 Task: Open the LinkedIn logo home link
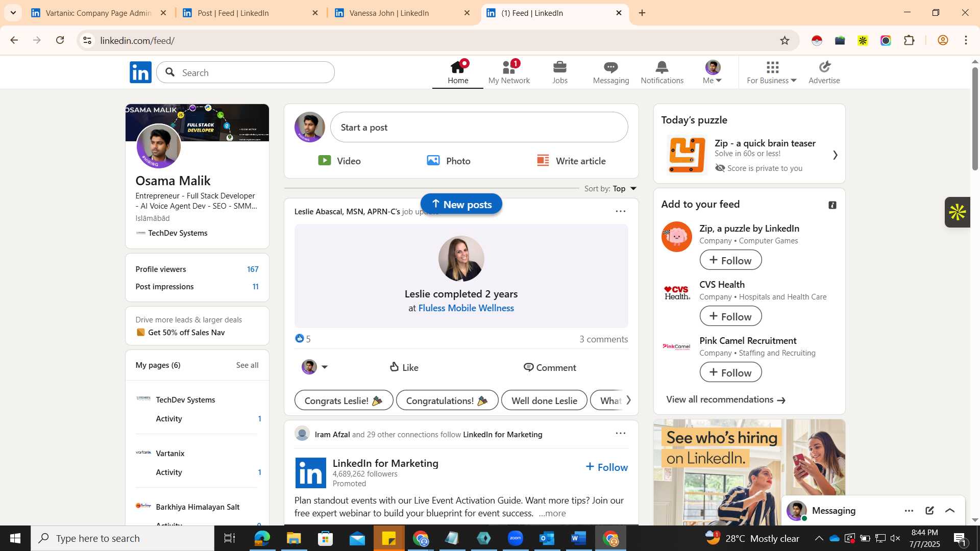(x=140, y=72)
